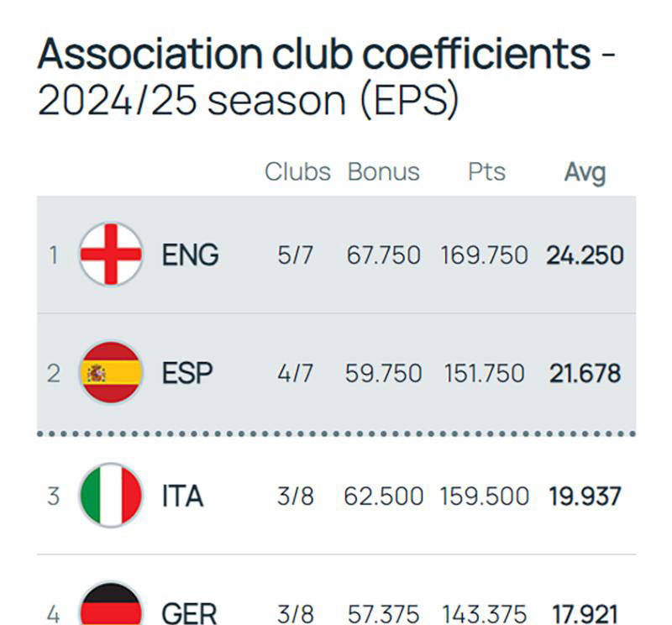Click Italy's average value 19.937

click(x=585, y=496)
